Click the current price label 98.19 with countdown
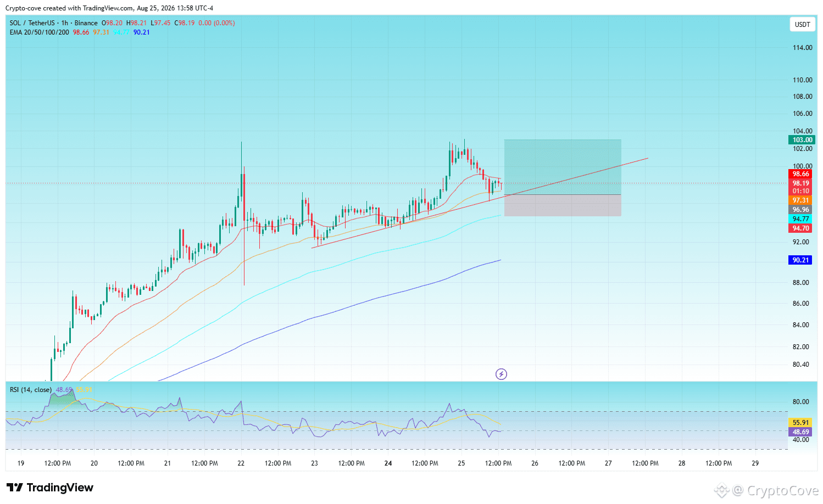823x504 pixels. click(x=800, y=187)
